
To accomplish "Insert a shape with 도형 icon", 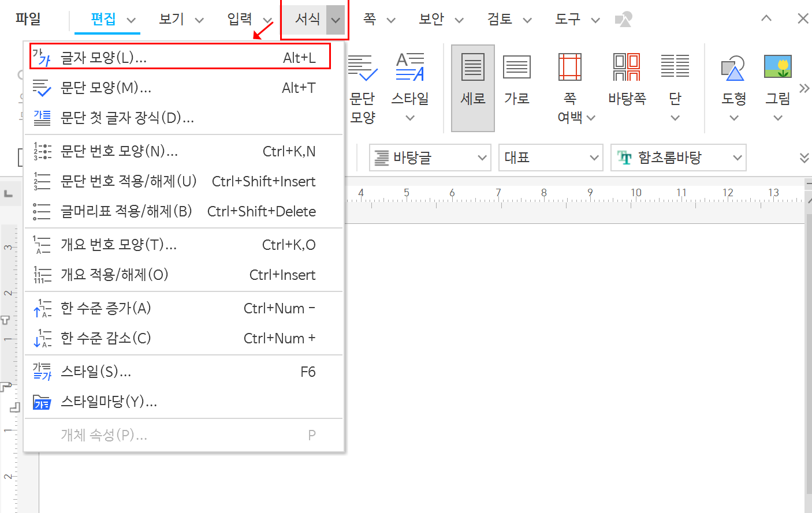I will pyautogui.click(x=733, y=81).
